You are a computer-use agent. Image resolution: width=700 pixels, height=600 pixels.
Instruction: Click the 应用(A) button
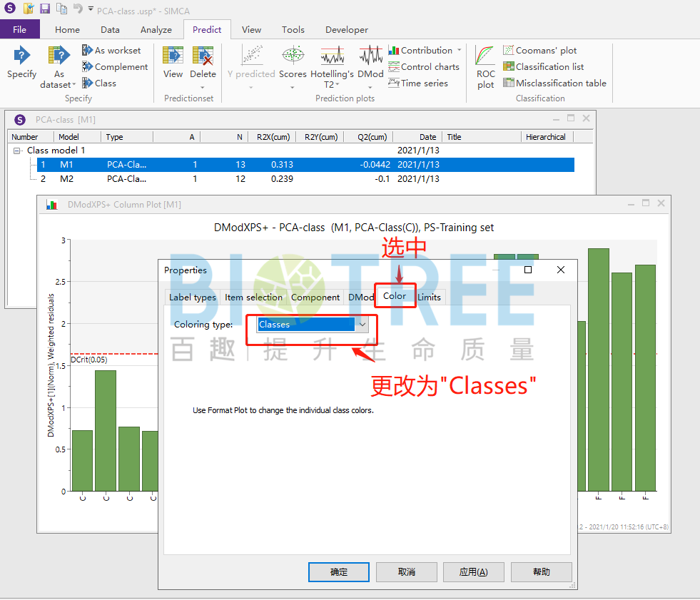(x=473, y=572)
